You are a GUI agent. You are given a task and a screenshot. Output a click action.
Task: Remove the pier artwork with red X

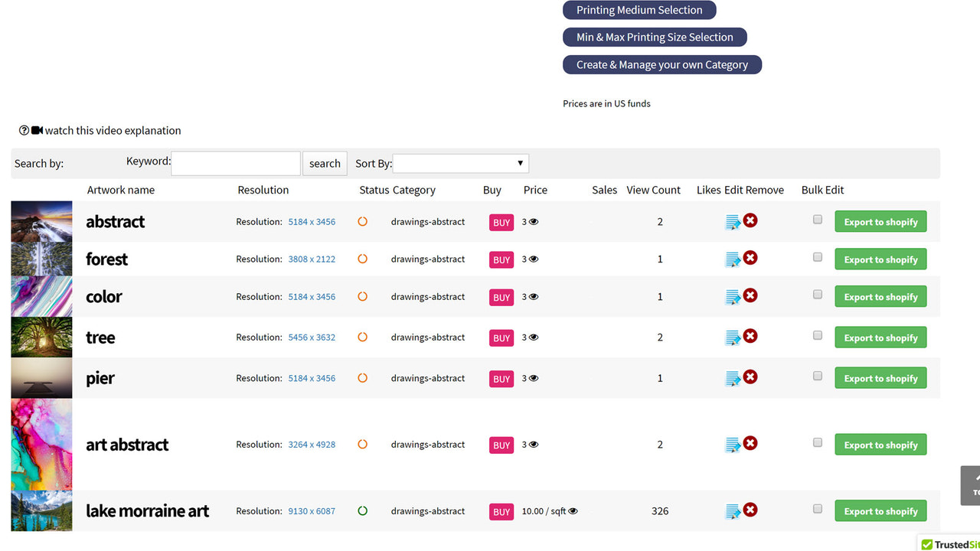click(750, 377)
